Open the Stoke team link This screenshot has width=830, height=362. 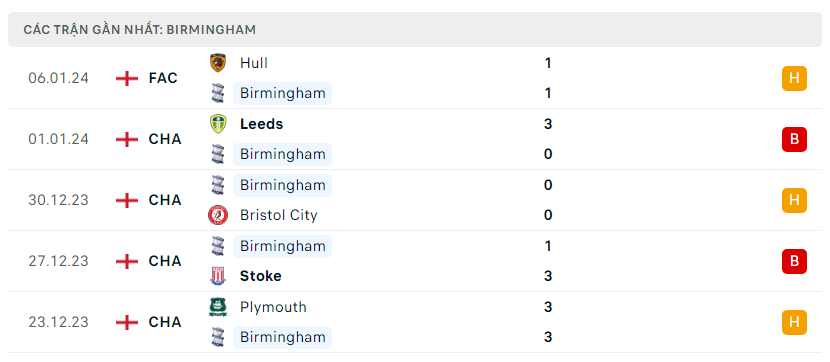(260, 276)
